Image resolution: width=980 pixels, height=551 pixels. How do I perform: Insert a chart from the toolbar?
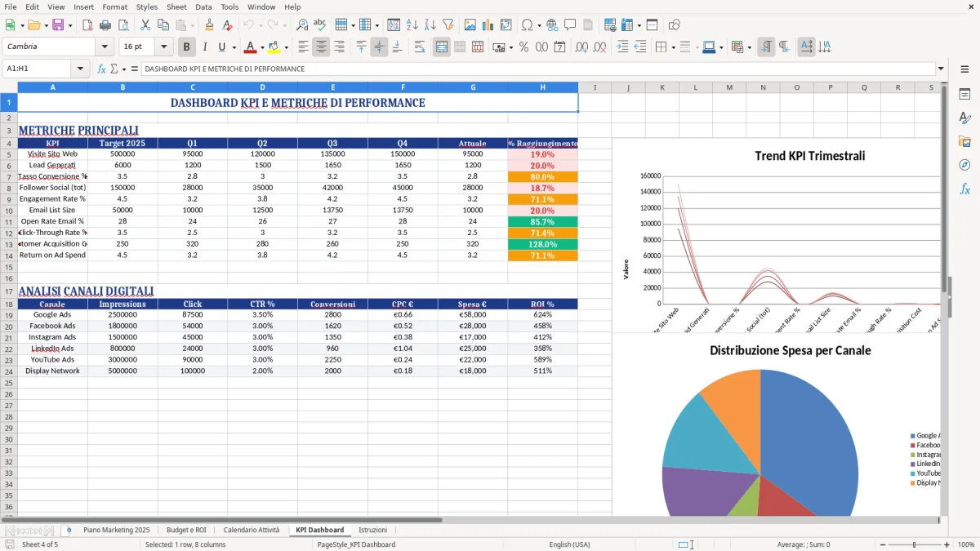(488, 24)
